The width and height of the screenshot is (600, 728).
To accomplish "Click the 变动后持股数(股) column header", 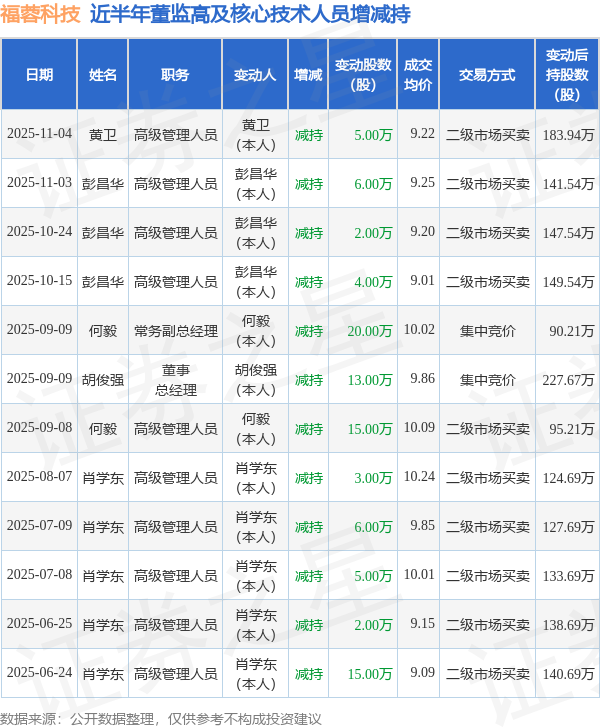I will point(567,74).
